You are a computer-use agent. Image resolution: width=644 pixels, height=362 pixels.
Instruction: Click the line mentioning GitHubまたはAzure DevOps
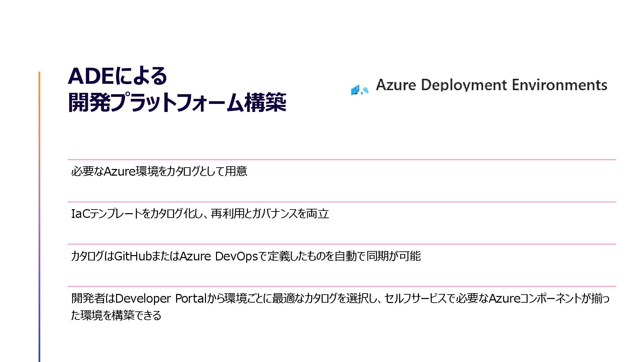tap(246, 256)
